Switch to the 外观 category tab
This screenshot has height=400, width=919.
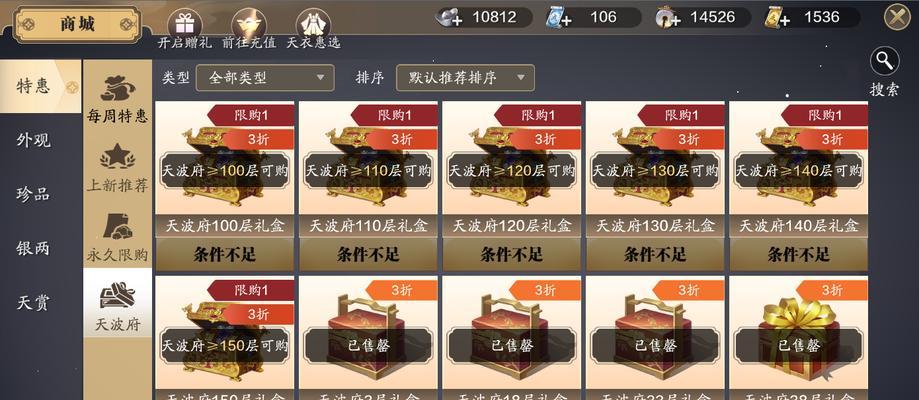click(34, 140)
